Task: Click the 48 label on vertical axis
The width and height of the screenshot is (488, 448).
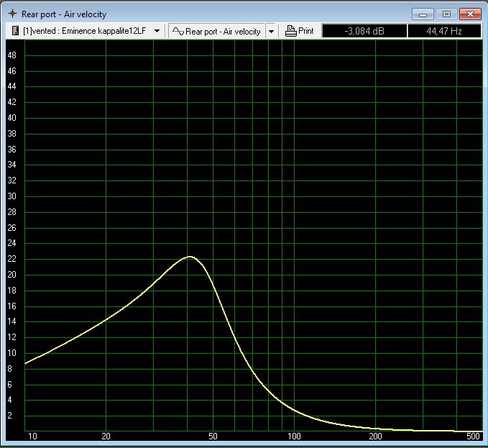Action: tap(11, 55)
